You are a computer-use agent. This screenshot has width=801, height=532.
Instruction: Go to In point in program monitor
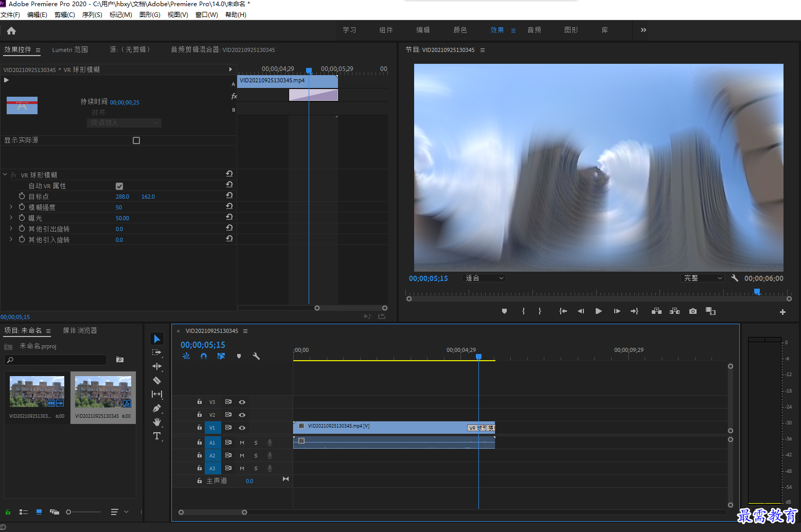[563, 311]
